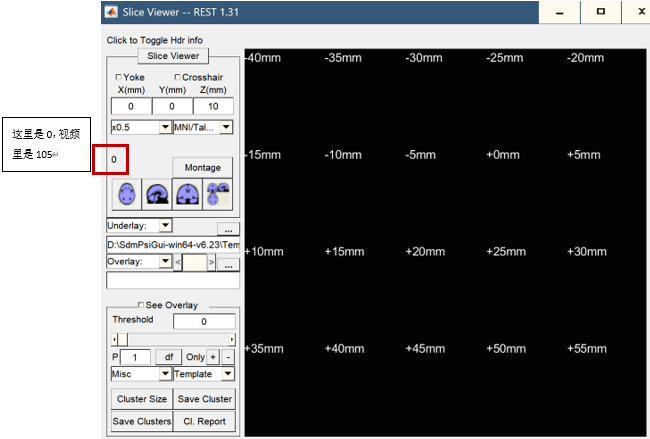Toggle the Crosshair checkbox
Image resolution: width=650 pixels, height=439 pixels.
pyautogui.click(x=178, y=77)
